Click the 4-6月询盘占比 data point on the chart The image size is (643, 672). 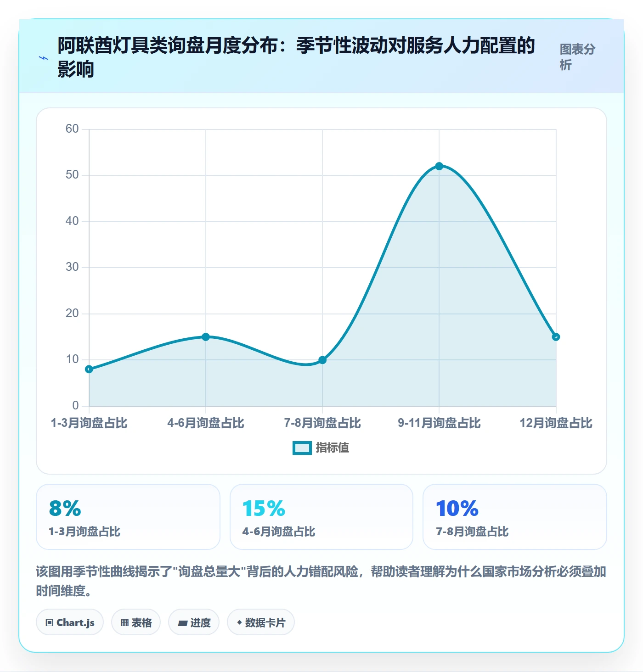coord(206,337)
